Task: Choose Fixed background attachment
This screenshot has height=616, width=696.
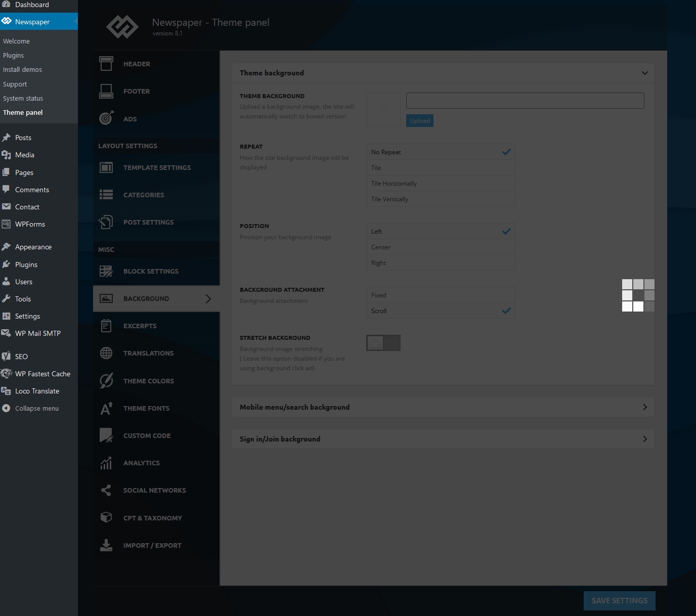Action: click(441, 295)
